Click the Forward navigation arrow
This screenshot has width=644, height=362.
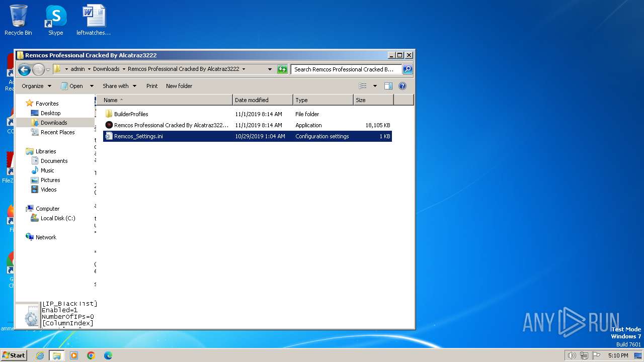(x=38, y=69)
